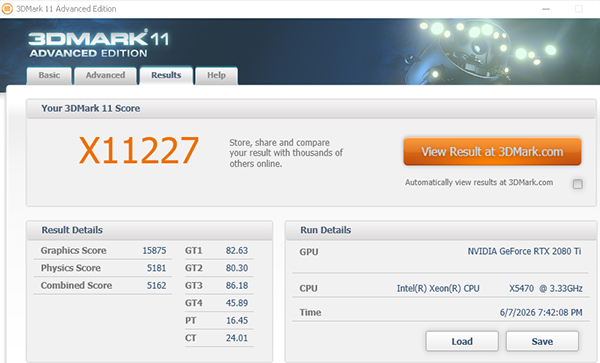Click the run time 6/7/2026 7:42:08 PM
This screenshot has height=363, width=600.
pyautogui.click(x=541, y=313)
